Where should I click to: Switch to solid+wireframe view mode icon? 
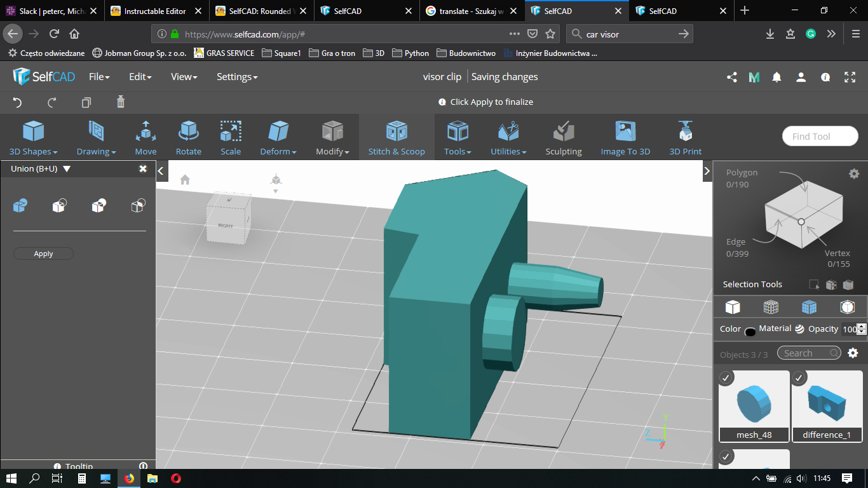809,307
